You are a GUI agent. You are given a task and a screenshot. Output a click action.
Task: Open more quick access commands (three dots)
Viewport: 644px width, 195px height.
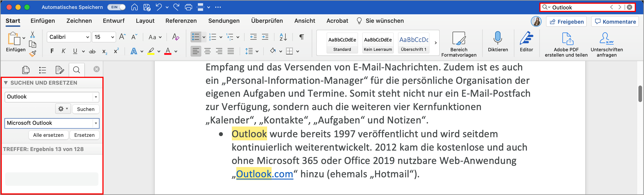(x=218, y=7)
